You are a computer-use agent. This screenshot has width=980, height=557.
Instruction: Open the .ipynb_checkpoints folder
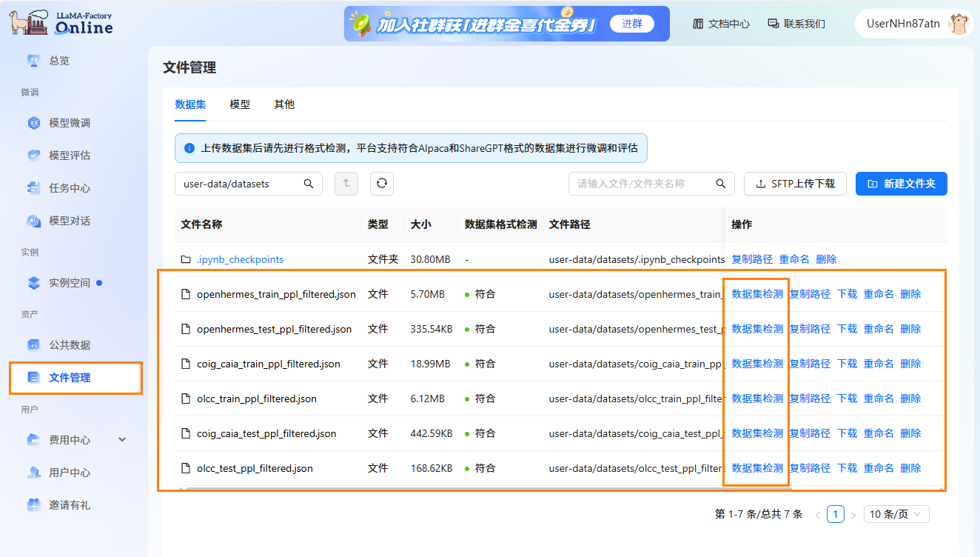click(240, 259)
